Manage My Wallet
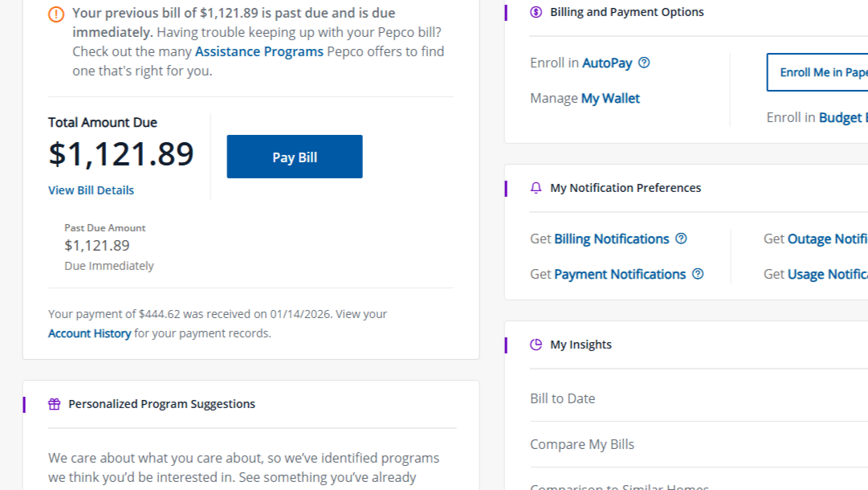The width and height of the screenshot is (868, 490). (x=611, y=98)
